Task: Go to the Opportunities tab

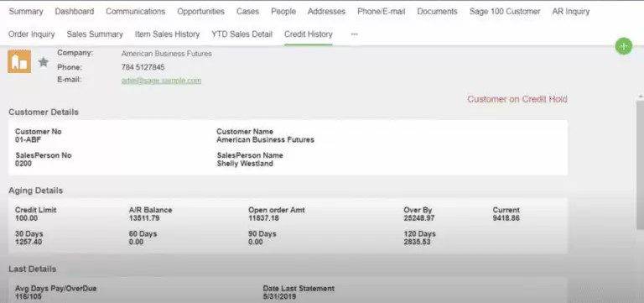Action: coord(201,12)
